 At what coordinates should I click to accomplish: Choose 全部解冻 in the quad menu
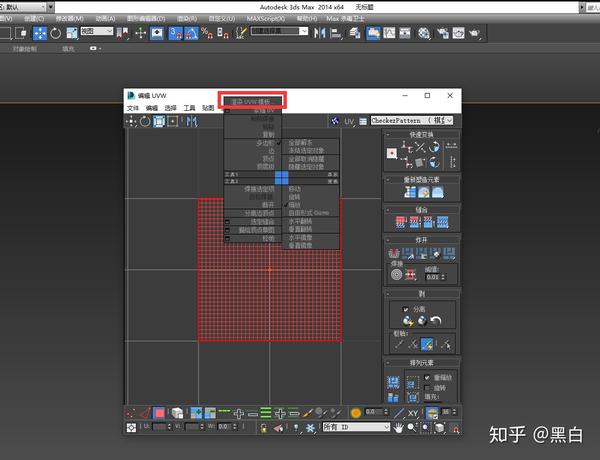[300, 142]
